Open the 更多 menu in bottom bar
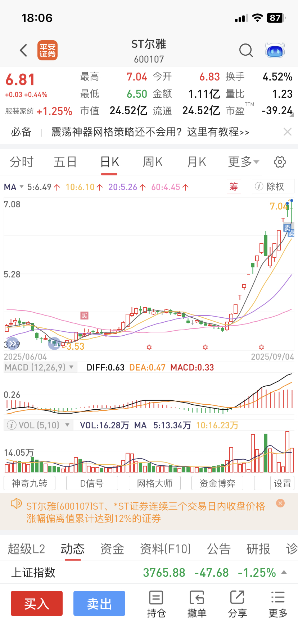 coord(278,604)
